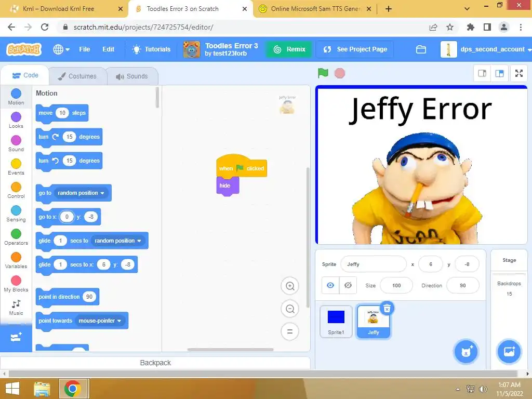Hide the sprite using crossed-eye button
532x399 pixels.
click(x=348, y=285)
